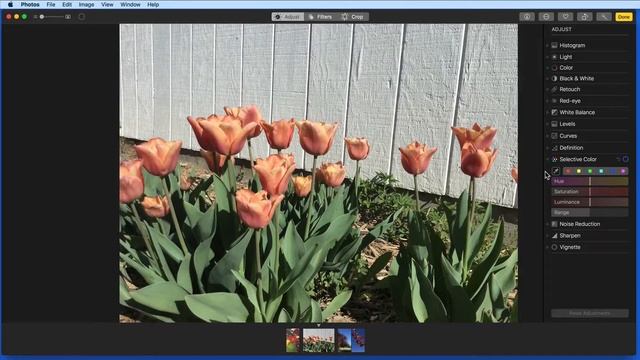Viewport: 640px width, 360px height.
Task: Click the Definition icon
Action: [x=554, y=148]
